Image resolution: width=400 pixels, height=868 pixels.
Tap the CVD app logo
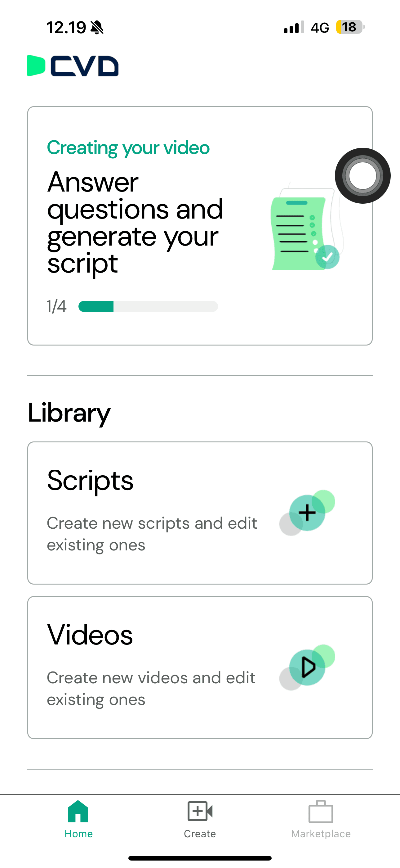point(72,66)
